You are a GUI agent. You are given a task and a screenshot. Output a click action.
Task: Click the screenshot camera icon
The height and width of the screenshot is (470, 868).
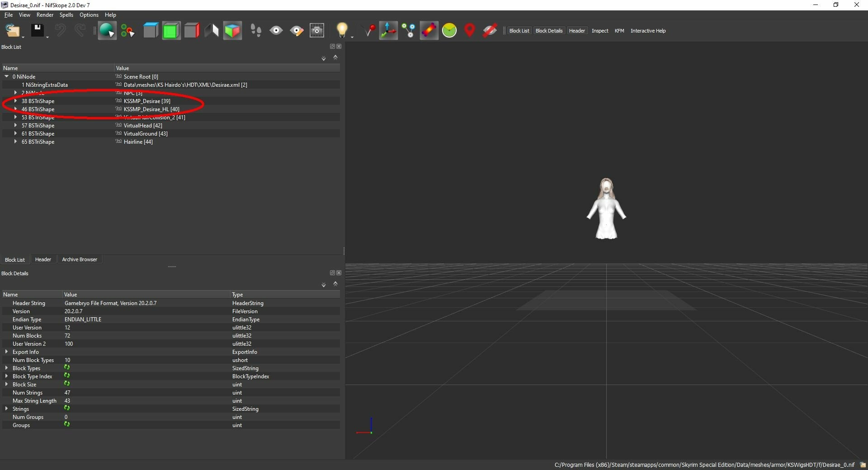[317, 31]
